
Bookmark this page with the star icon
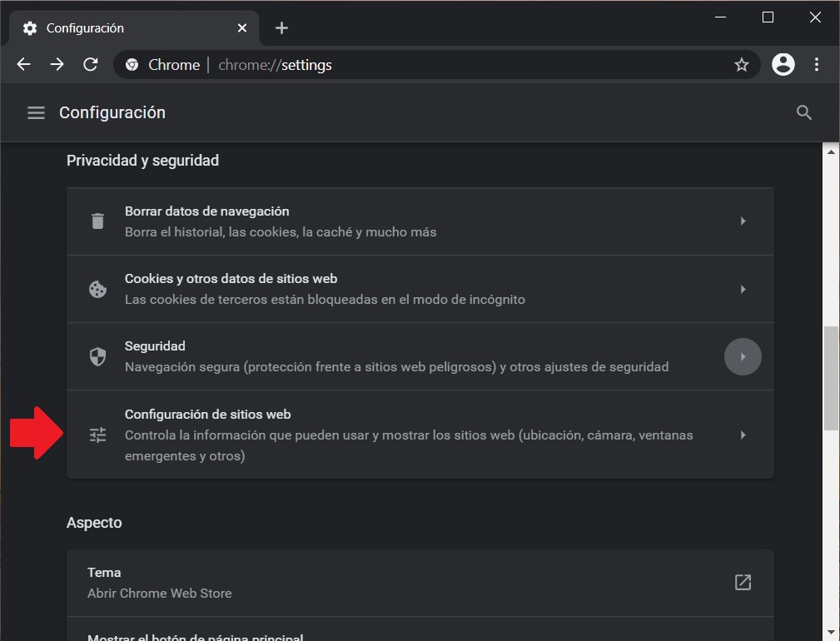point(741,65)
